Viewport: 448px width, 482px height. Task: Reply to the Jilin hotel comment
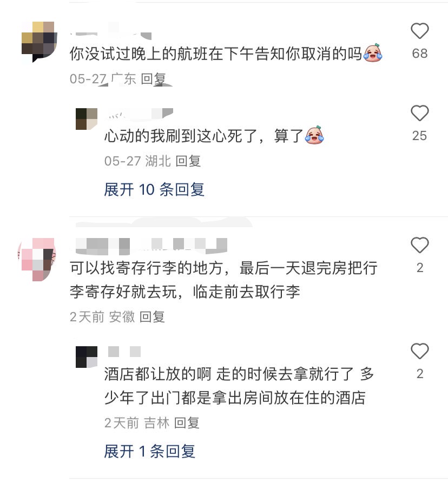click(187, 423)
